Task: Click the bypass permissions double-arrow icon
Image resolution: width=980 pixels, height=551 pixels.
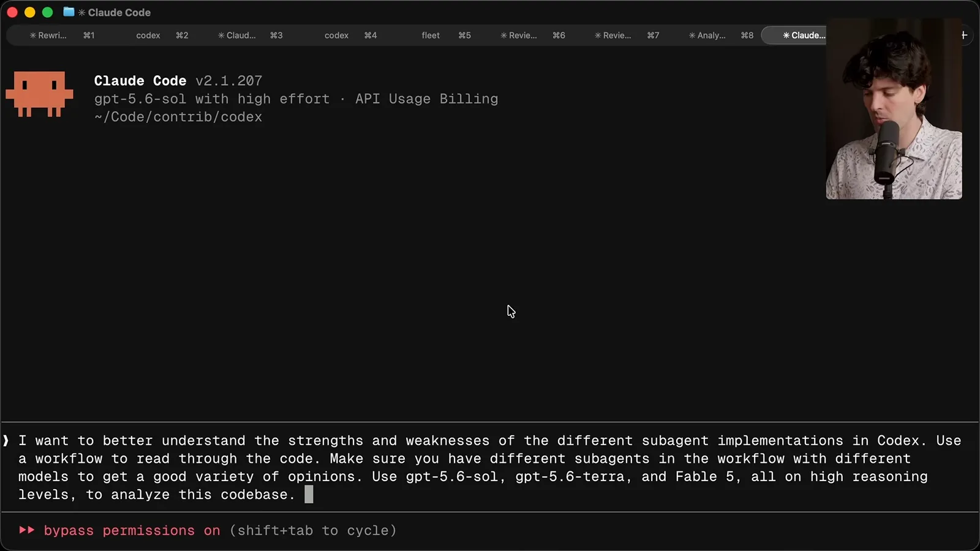Action: point(26,530)
